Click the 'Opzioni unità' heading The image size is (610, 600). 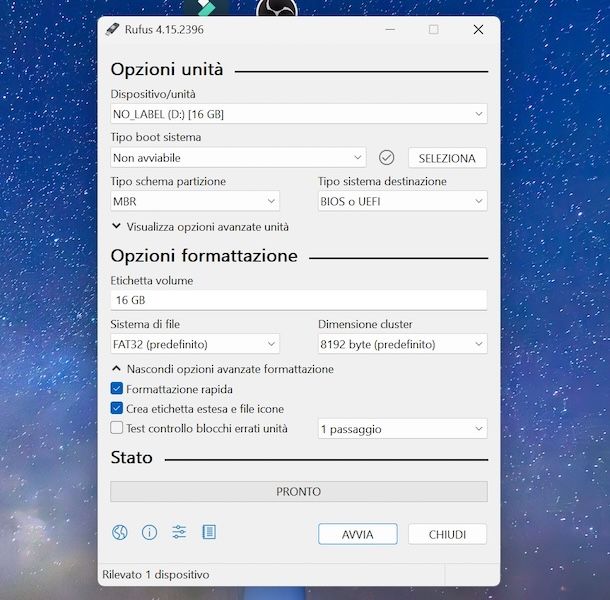click(167, 69)
